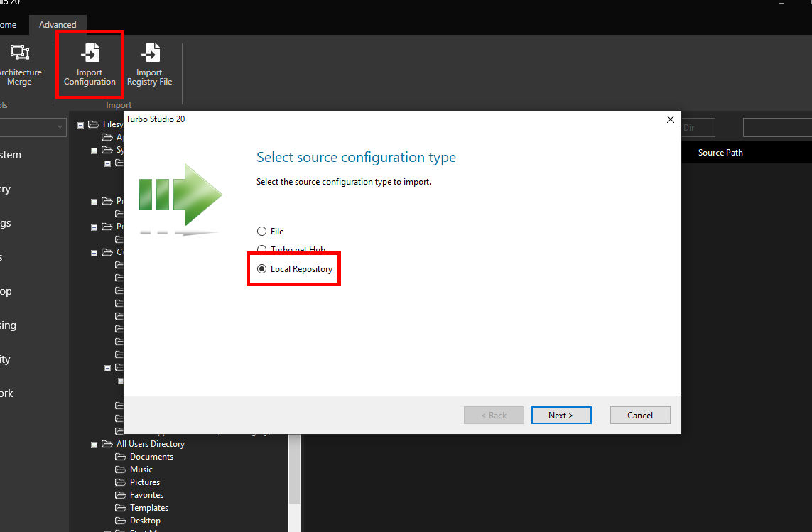Click the Favorites folder icon

121,494
